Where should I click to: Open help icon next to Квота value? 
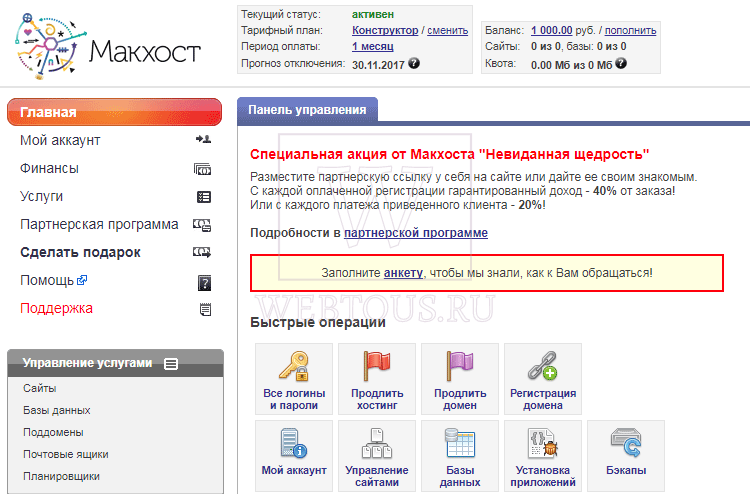[621, 63]
